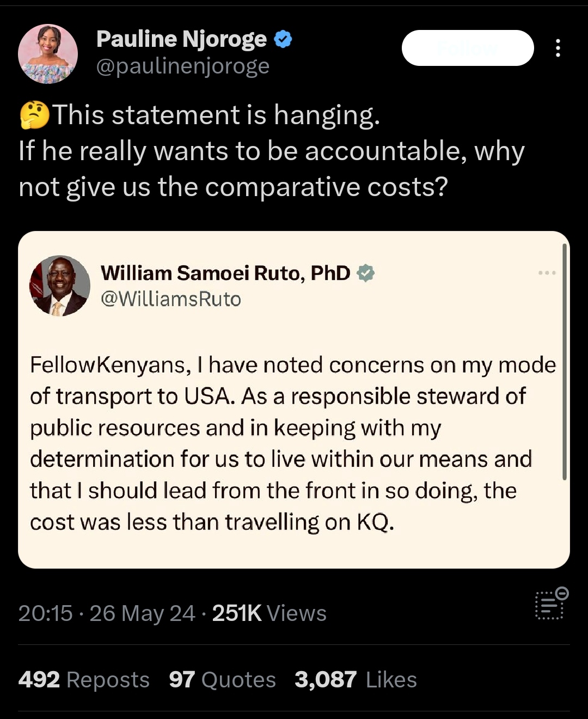Click the Pauline Njoroge display name
The height and width of the screenshot is (719, 588).
pyautogui.click(x=181, y=39)
